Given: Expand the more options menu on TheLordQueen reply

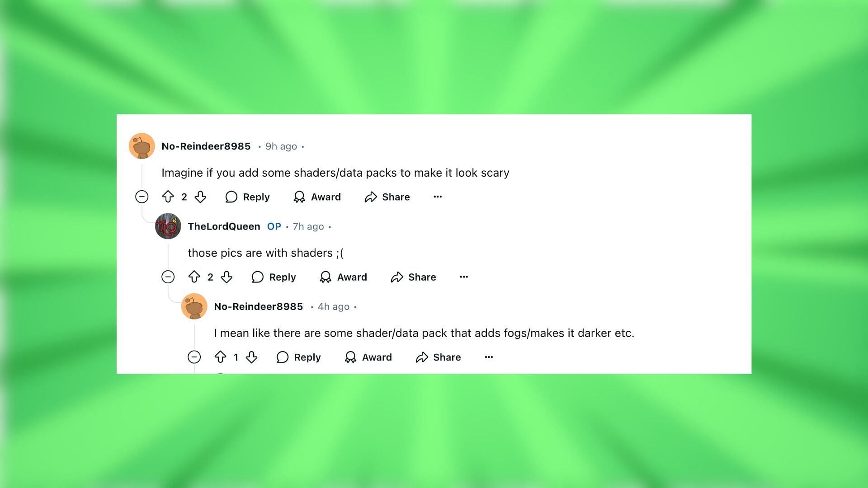Looking at the screenshot, I should pyautogui.click(x=464, y=277).
